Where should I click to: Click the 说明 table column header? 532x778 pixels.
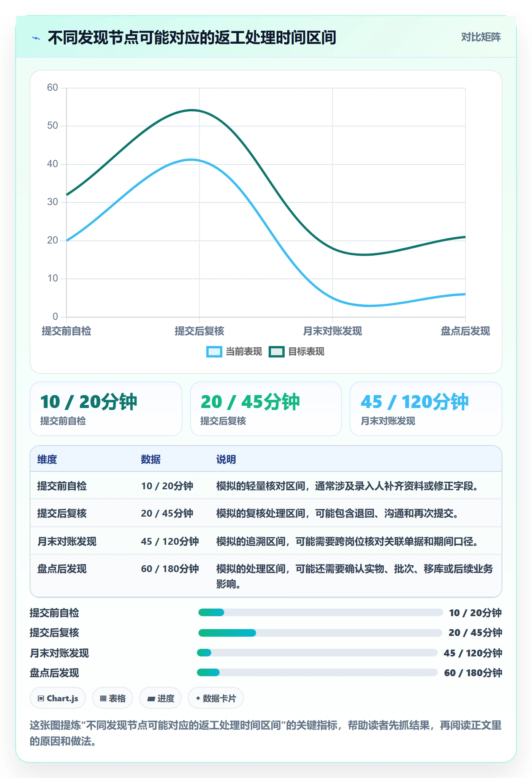226,459
